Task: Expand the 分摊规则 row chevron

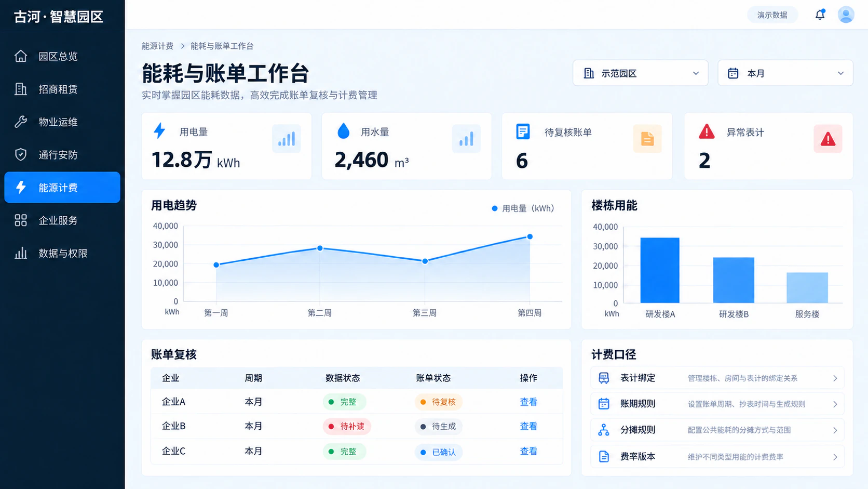Action: (x=835, y=430)
